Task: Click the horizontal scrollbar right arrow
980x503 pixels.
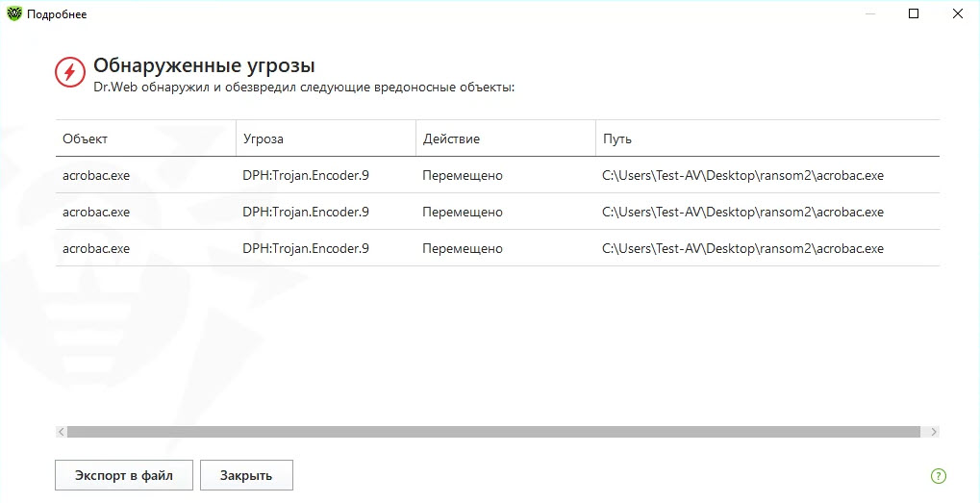Action: pyautogui.click(x=934, y=433)
